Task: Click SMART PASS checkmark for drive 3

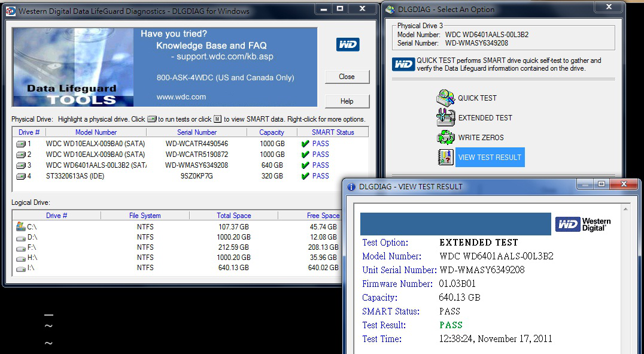Action: [x=305, y=165]
